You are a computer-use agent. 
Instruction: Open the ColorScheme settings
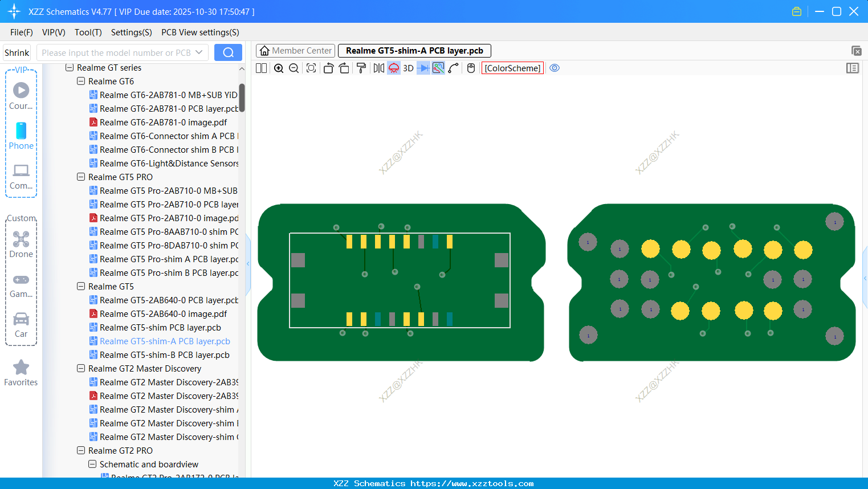pos(512,68)
